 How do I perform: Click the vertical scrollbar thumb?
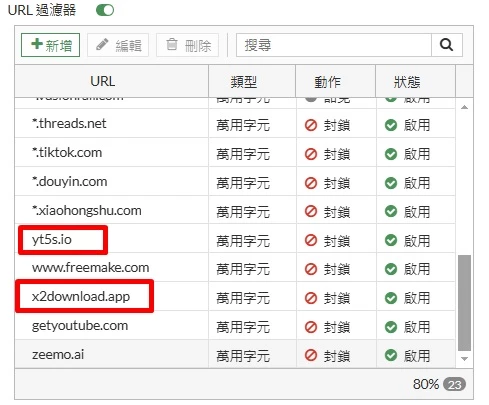[x=464, y=303]
